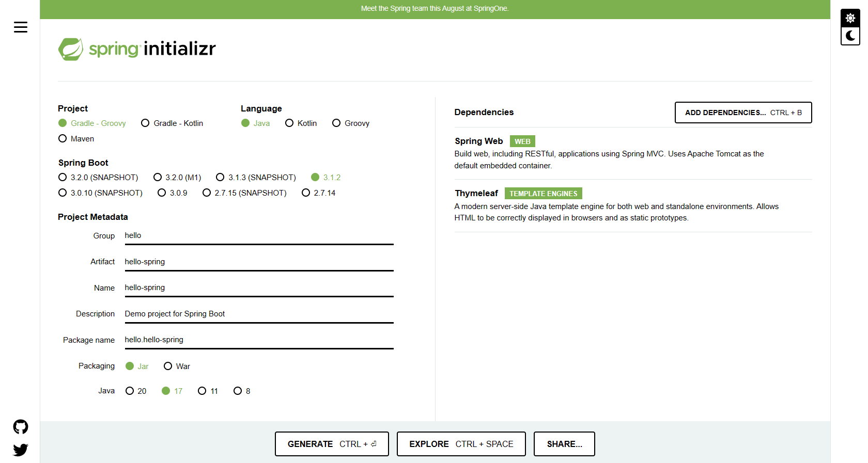Edit the Group field
This screenshot has width=868, height=463.
(259, 235)
